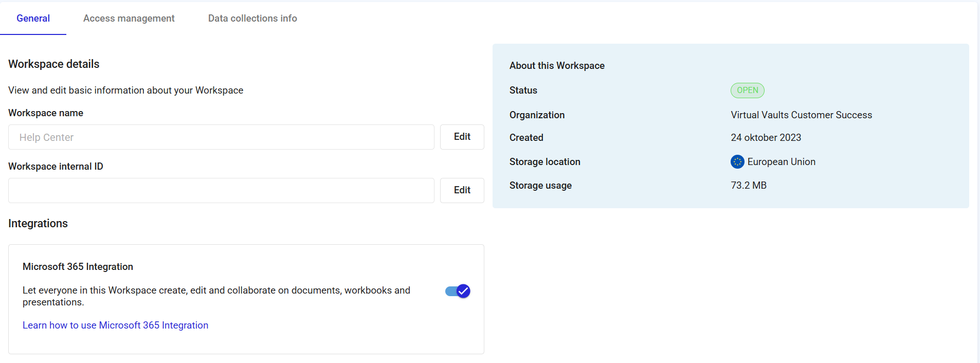The width and height of the screenshot is (980, 363).
Task: Click the European Union location text
Action: click(782, 162)
